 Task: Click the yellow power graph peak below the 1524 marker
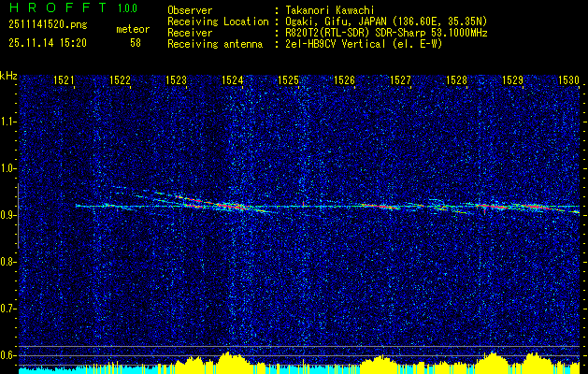232,359
